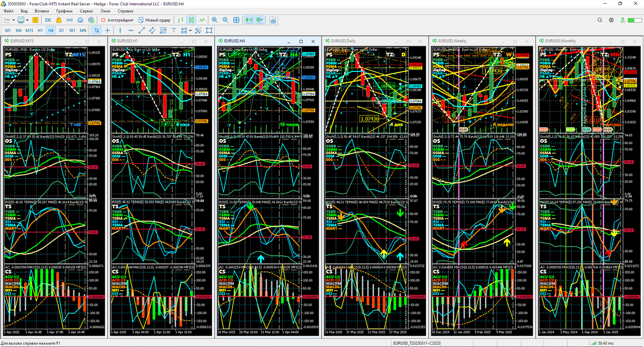644x347 pixels.
Task: Click the 1.07436 price label on the Daily chart
Action: point(369,119)
